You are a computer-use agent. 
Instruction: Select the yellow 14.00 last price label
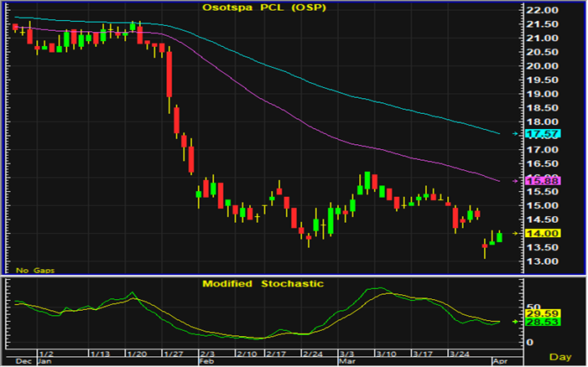(543, 234)
